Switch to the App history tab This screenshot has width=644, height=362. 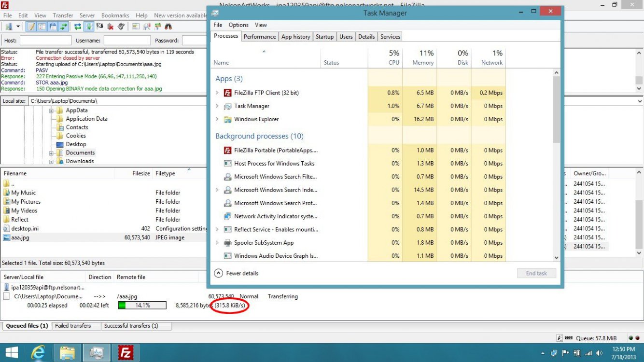[295, 37]
